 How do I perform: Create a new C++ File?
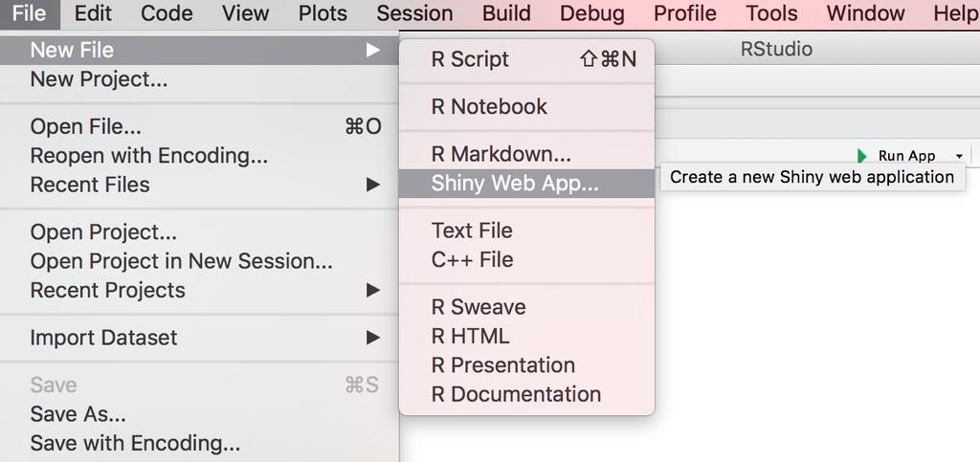tap(527, 260)
